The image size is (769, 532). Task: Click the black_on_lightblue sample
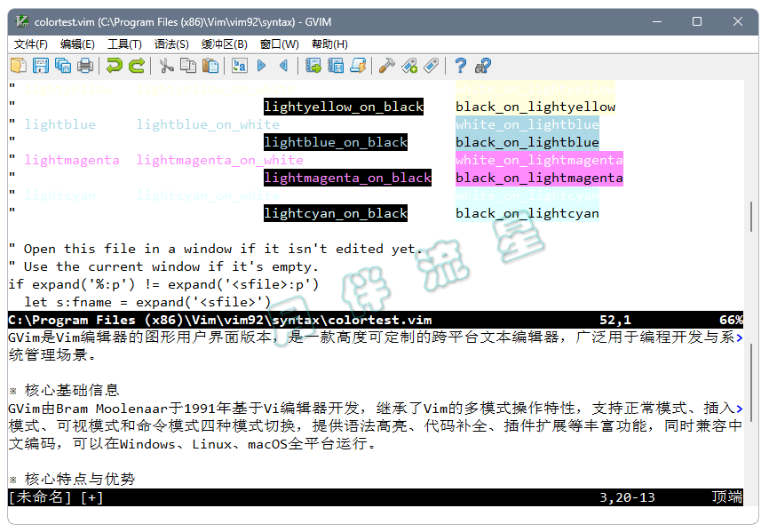527,142
